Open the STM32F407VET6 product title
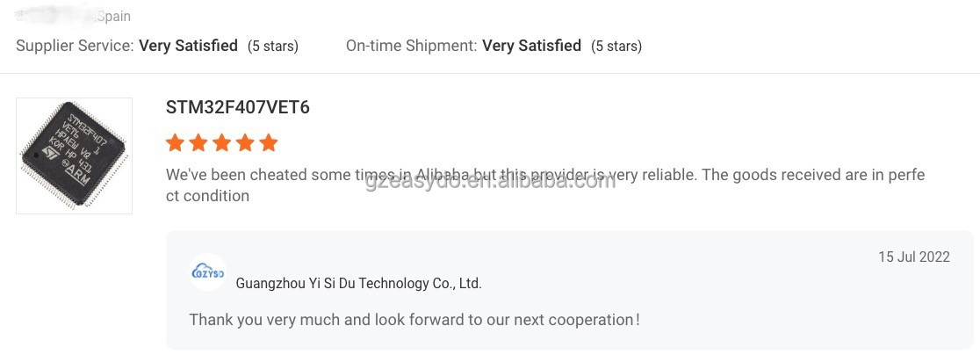 tap(238, 108)
